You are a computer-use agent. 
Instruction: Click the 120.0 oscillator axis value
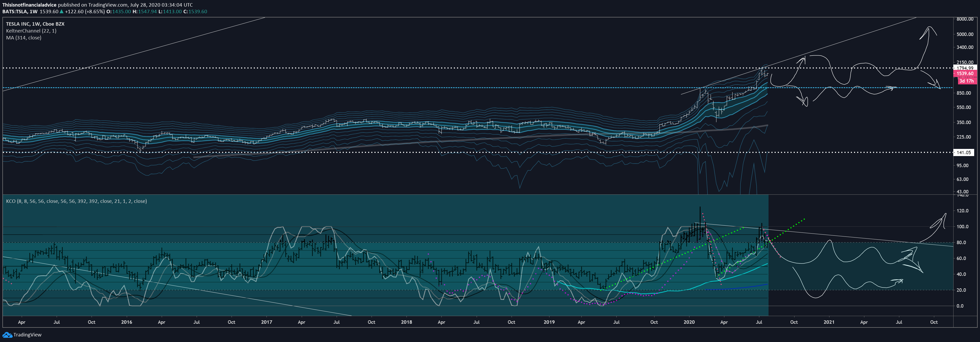pos(963,211)
